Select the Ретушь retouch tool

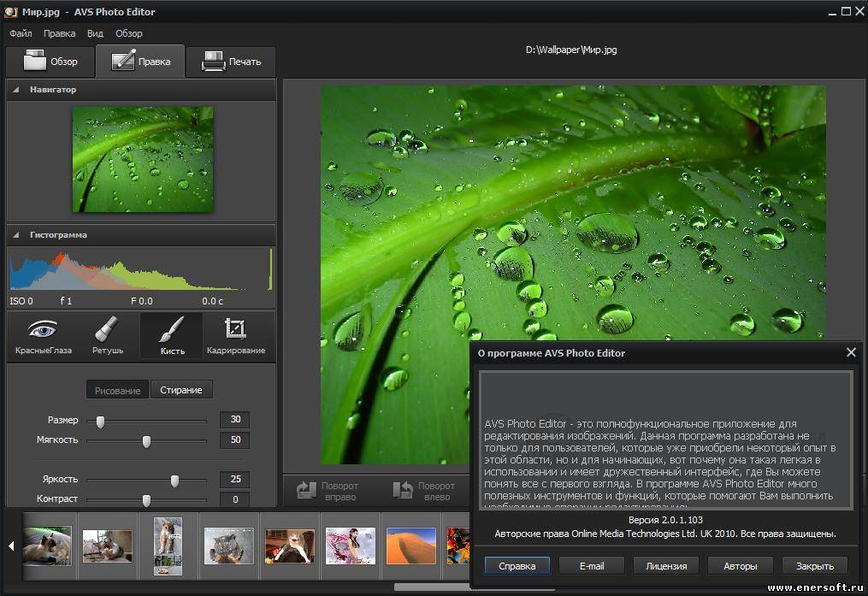coord(108,335)
